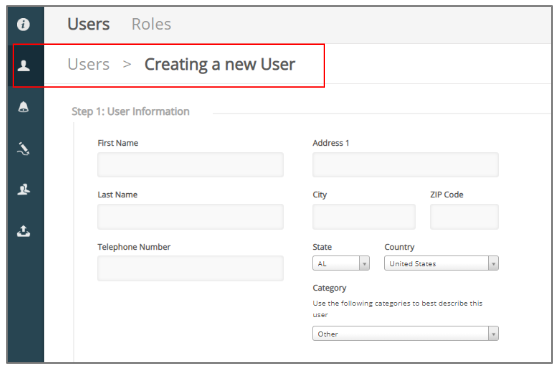Focus the ZIP Code input field
This screenshot has height=372, width=560.
coord(464,217)
